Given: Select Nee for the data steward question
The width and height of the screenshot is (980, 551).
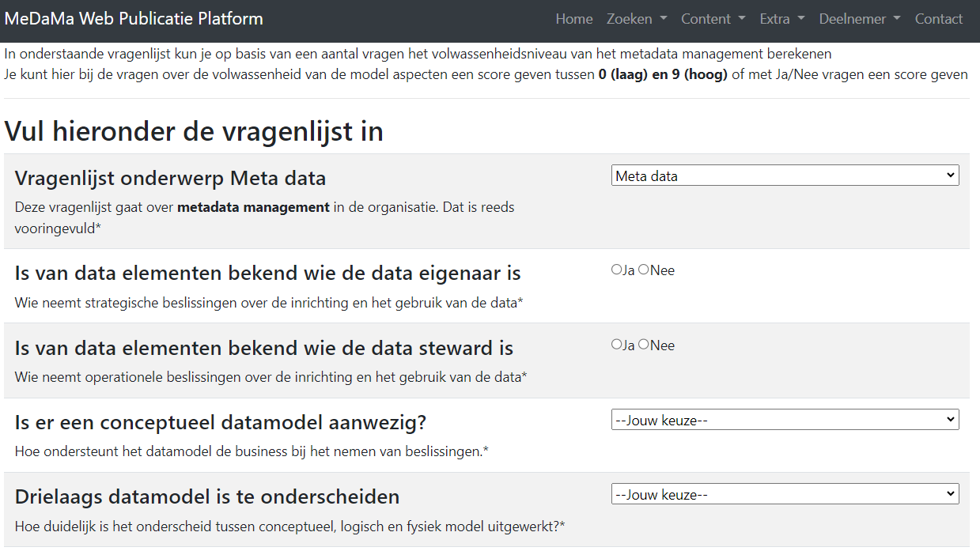Looking at the screenshot, I should pyautogui.click(x=643, y=344).
